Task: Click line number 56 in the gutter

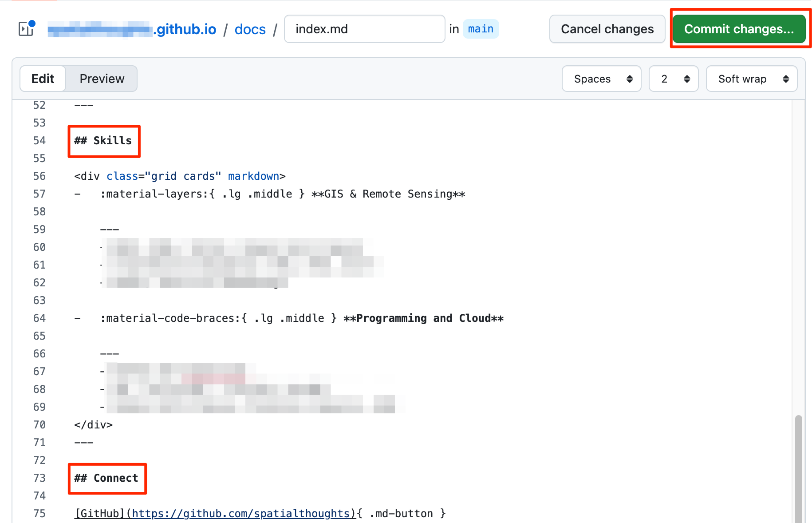Action: [39, 176]
